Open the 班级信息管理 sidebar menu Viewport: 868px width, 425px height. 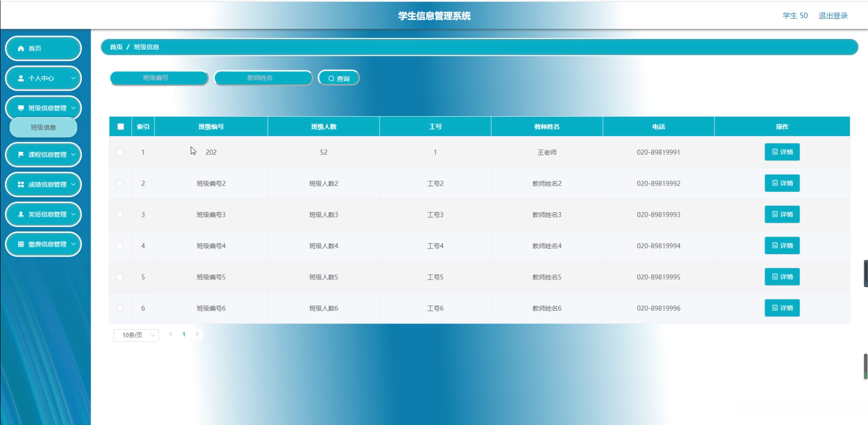tap(44, 108)
